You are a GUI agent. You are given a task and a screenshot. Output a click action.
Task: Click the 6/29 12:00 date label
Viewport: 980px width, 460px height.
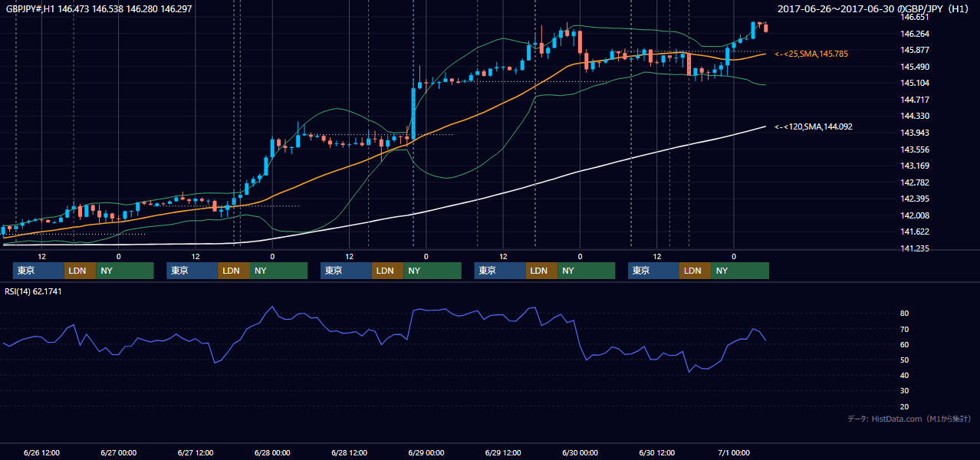coord(503,452)
